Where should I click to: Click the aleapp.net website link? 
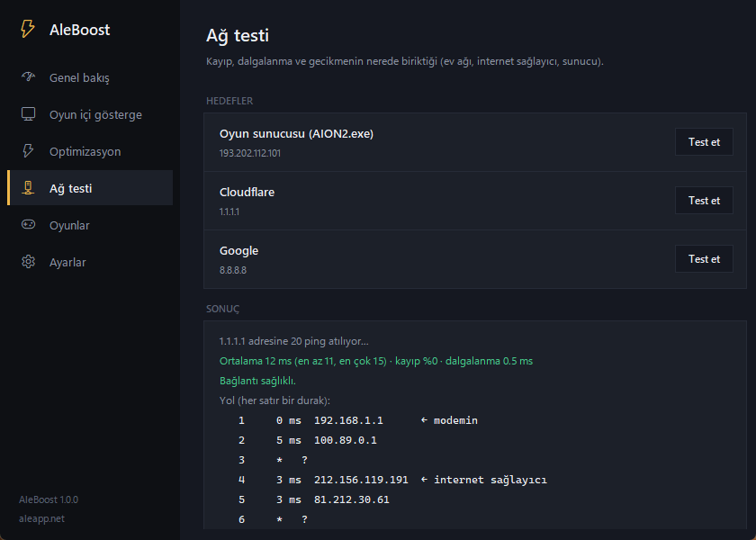(41, 518)
